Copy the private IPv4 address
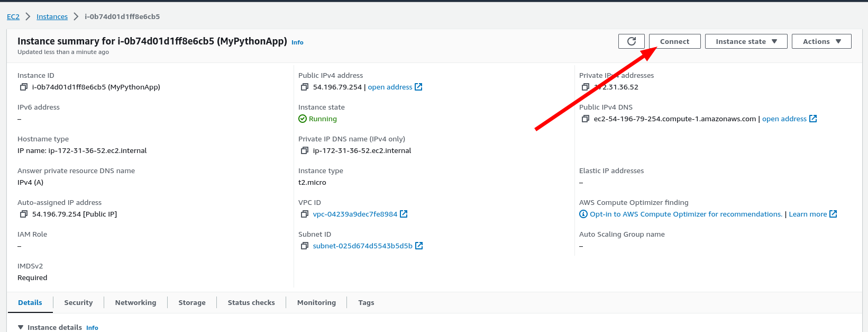Viewport: 868px width, 332px height. [x=585, y=87]
